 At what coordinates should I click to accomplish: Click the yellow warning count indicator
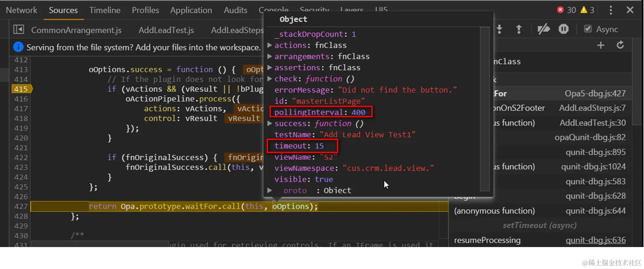588,10
